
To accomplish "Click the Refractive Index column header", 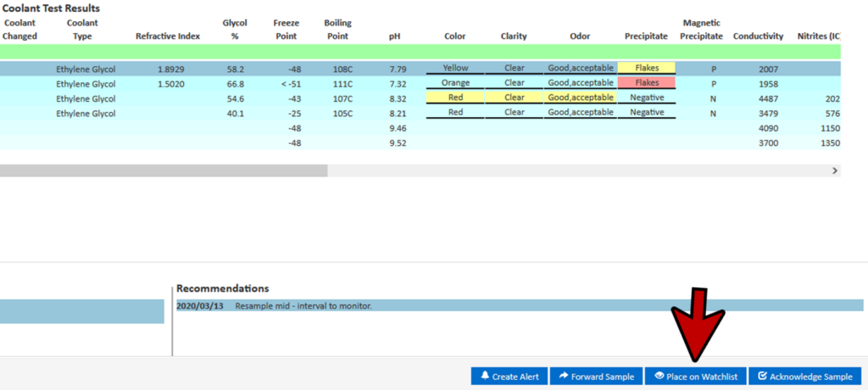I will point(168,36).
